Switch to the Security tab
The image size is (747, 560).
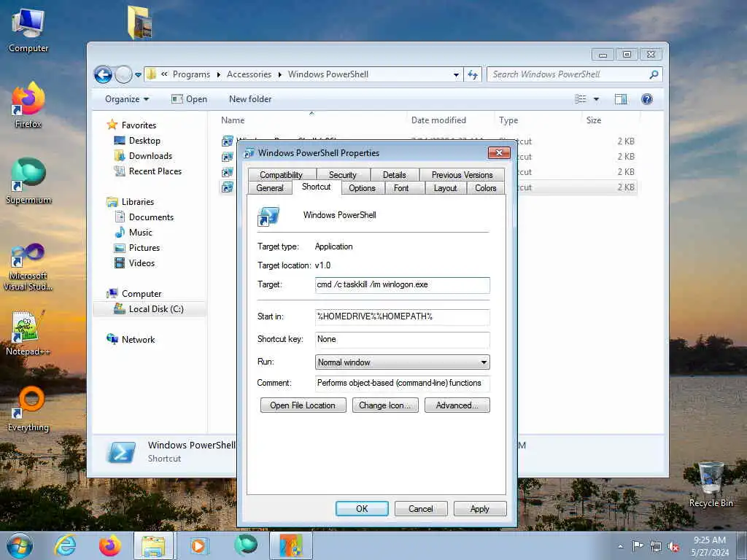pos(343,175)
